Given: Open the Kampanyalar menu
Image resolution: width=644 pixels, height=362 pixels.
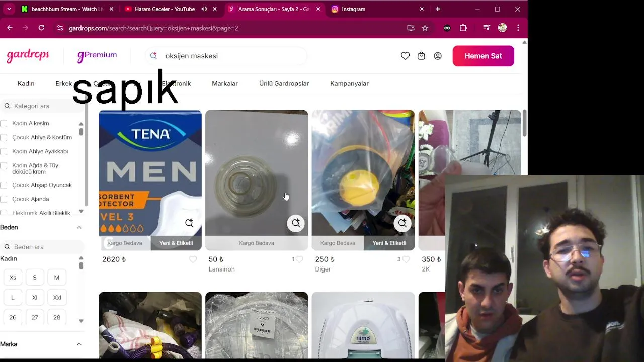Looking at the screenshot, I should (x=349, y=84).
